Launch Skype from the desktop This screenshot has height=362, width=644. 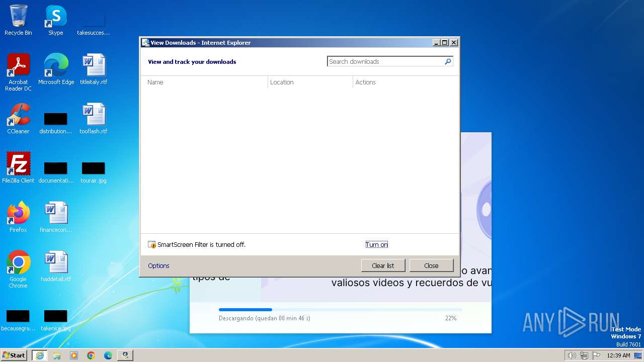55,20
